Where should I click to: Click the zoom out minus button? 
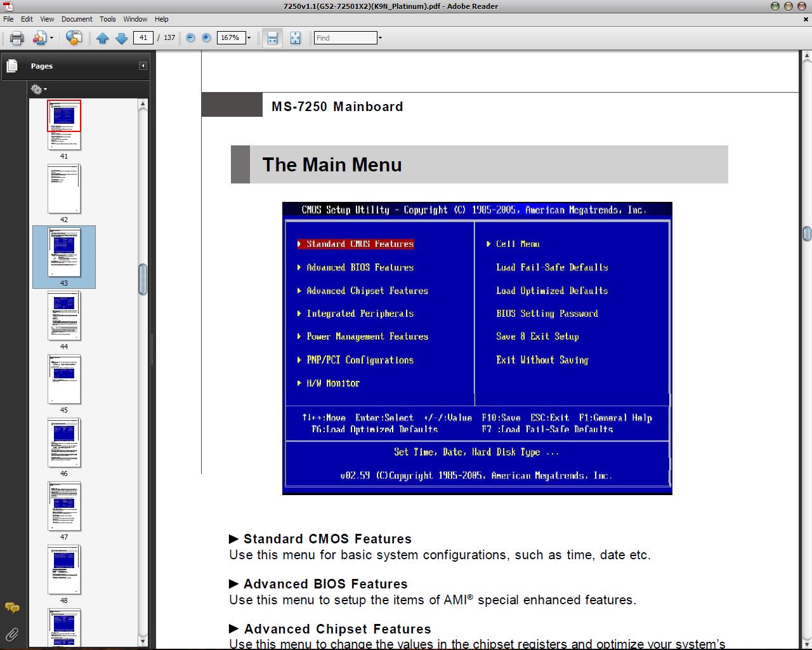[190, 38]
